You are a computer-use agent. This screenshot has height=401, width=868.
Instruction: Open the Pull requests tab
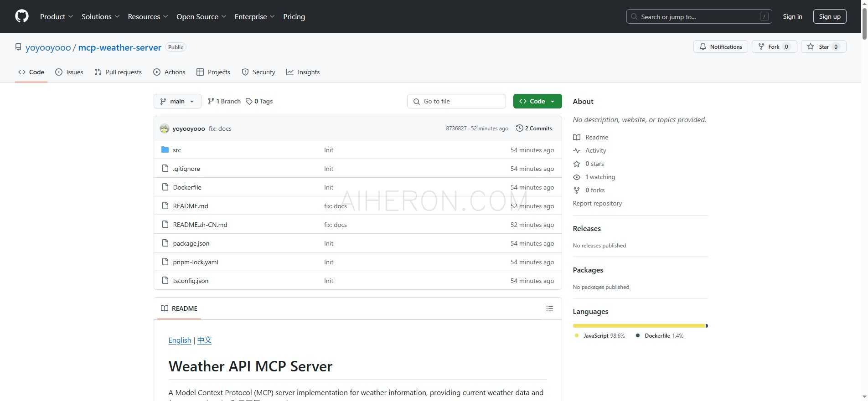pyautogui.click(x=118, y=72)
